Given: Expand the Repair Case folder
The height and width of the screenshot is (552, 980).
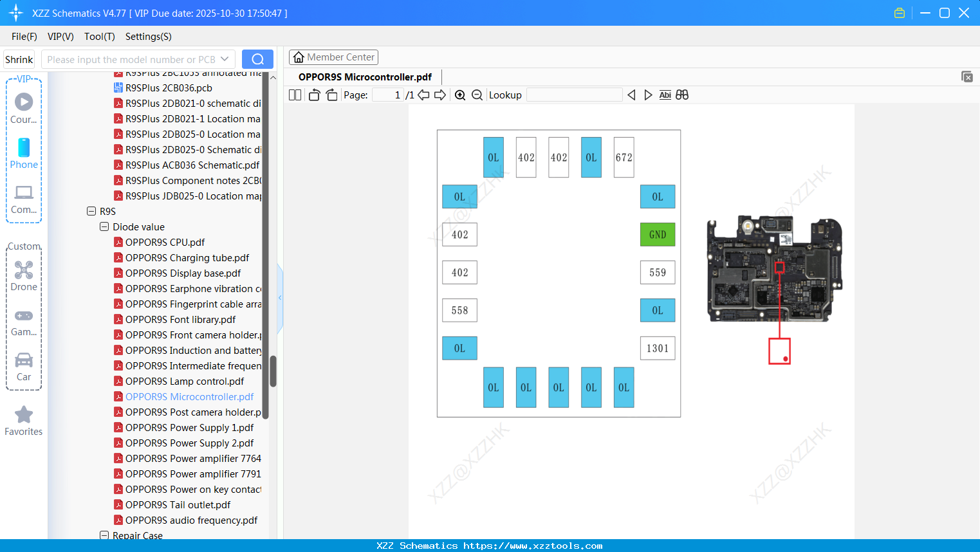Looking at the screenshot, I should [104, 535].
